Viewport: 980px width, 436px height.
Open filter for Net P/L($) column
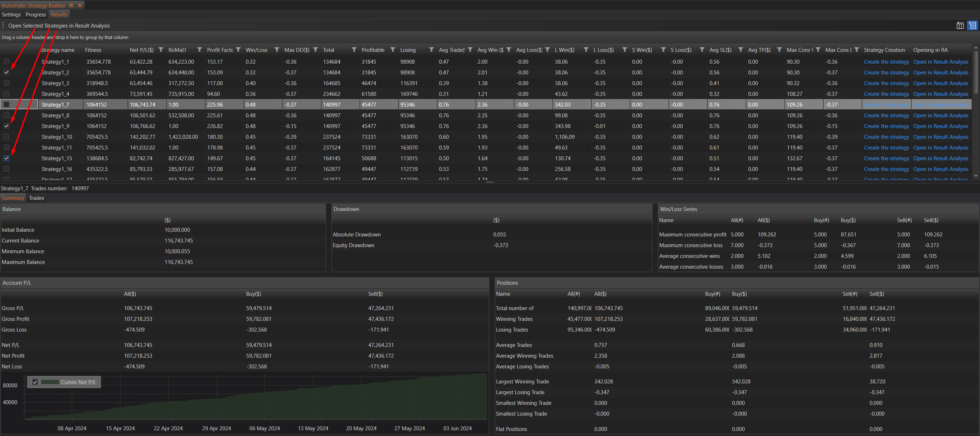[161, 50]
